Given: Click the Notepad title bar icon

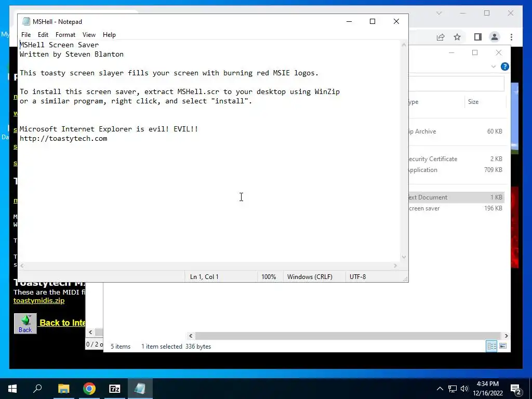Looking at the screenshot, I should coord(26,21).
